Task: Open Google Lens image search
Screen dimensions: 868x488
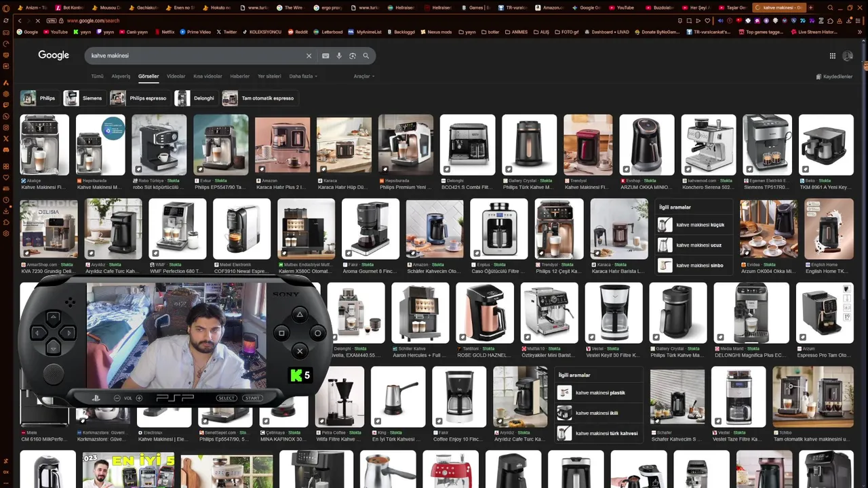Action: click(x=353, y=56)
